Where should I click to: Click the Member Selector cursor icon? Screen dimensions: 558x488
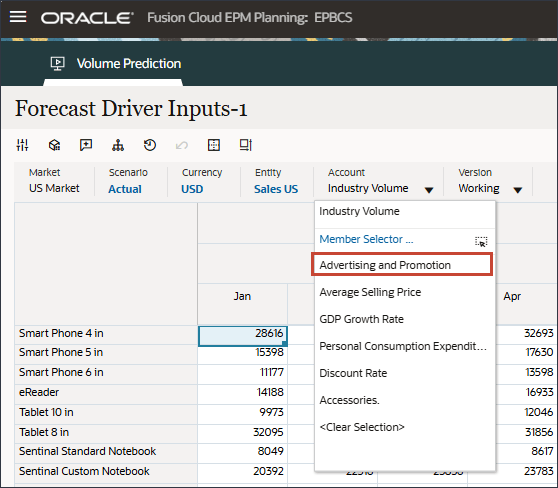[x=481, y=242]
